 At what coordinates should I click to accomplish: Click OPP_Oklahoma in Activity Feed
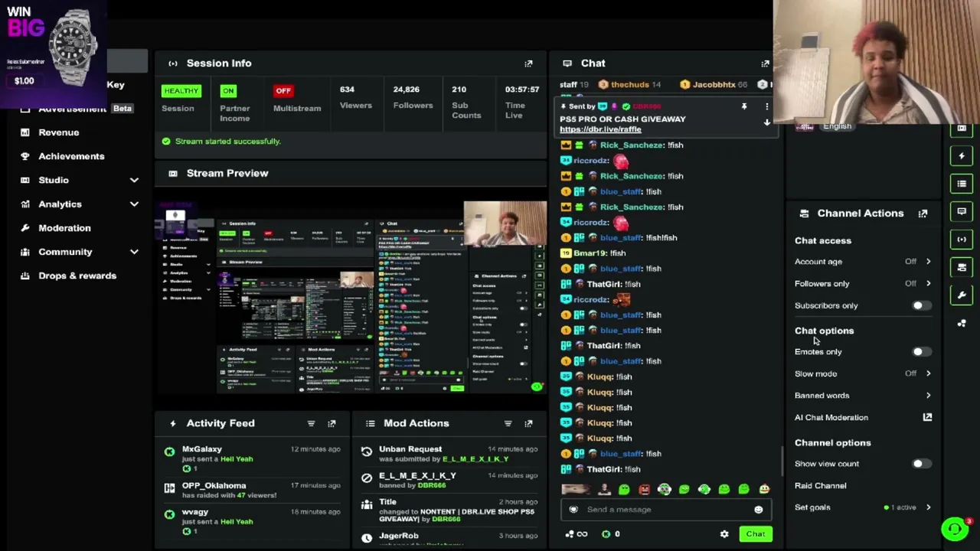click(214, 486)
